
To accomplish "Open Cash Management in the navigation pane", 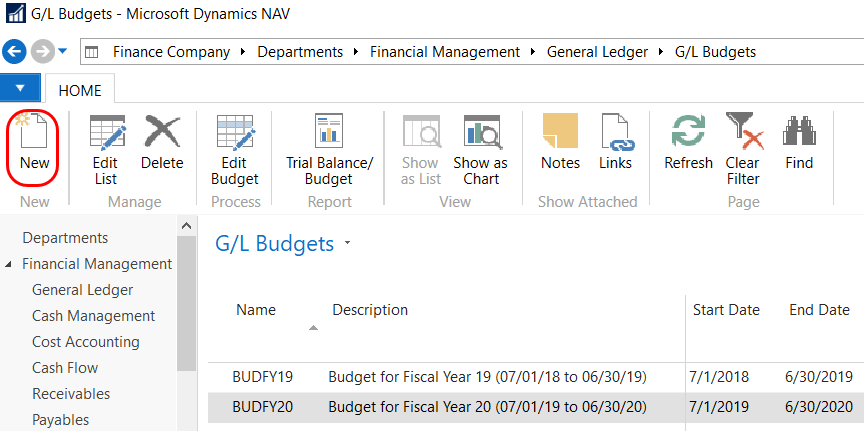I will click(x=93, y=316).
